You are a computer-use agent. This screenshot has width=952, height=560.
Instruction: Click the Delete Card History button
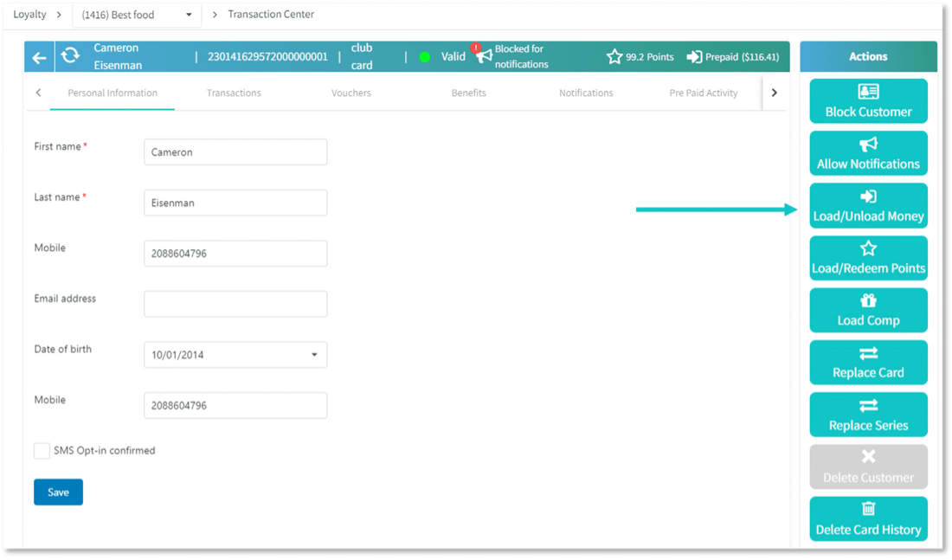coord(868,518)
